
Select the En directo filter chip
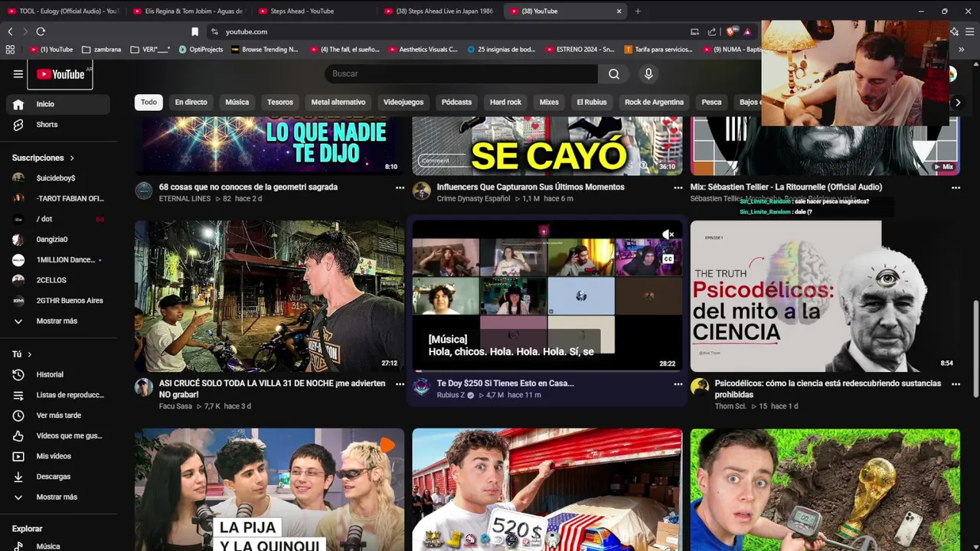coord(191,102)
